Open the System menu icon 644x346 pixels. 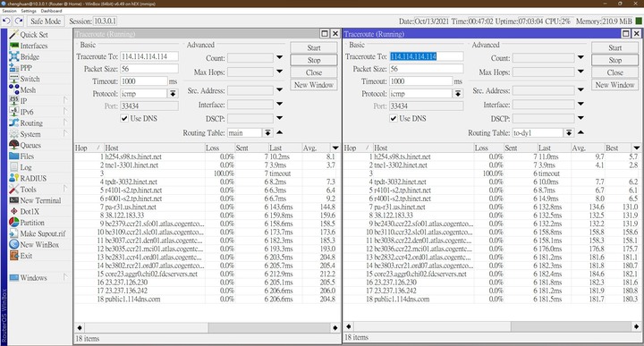14,134
